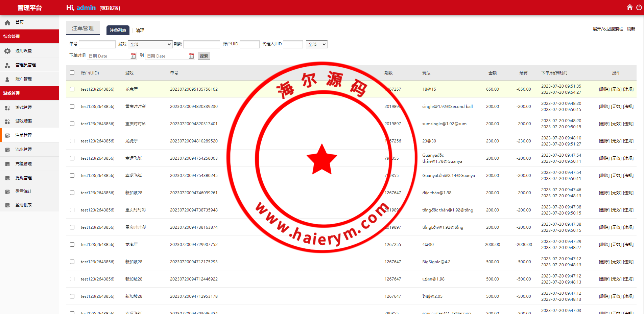Viewport: 644px width, 314px height.
Task: Click 刷新 link to refresh list
Action: pos(631,29)
